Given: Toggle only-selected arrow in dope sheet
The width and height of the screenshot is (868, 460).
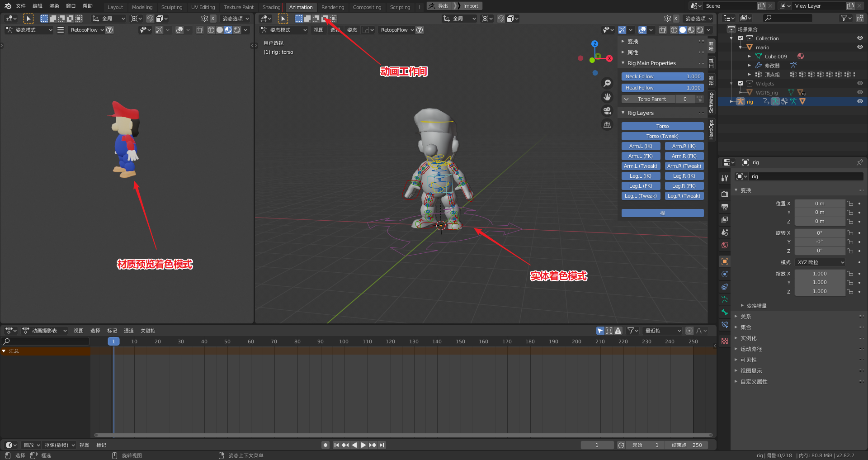Looking at the screenshot, I should pos(600,331).
